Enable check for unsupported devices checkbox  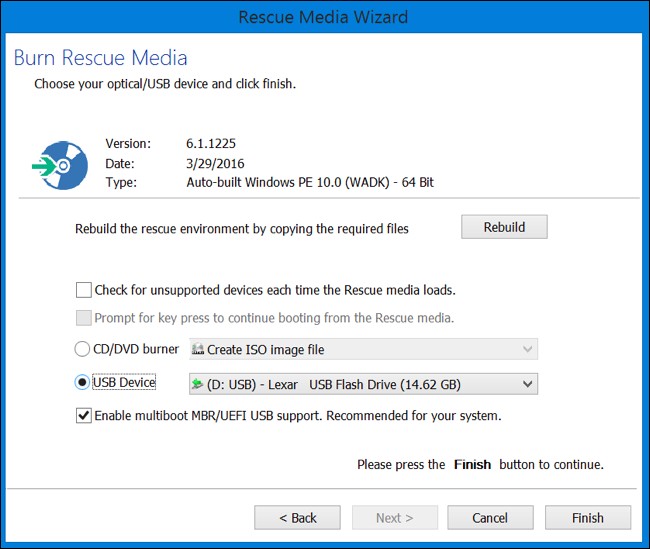(84, 290)
